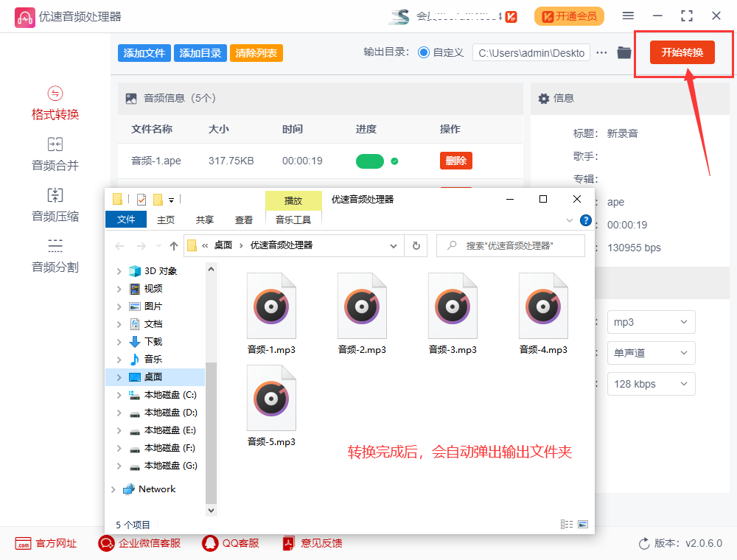Switch to details view in the Explorer status bar
This screenshot has width=737, height=560.
tap(566, 524)
